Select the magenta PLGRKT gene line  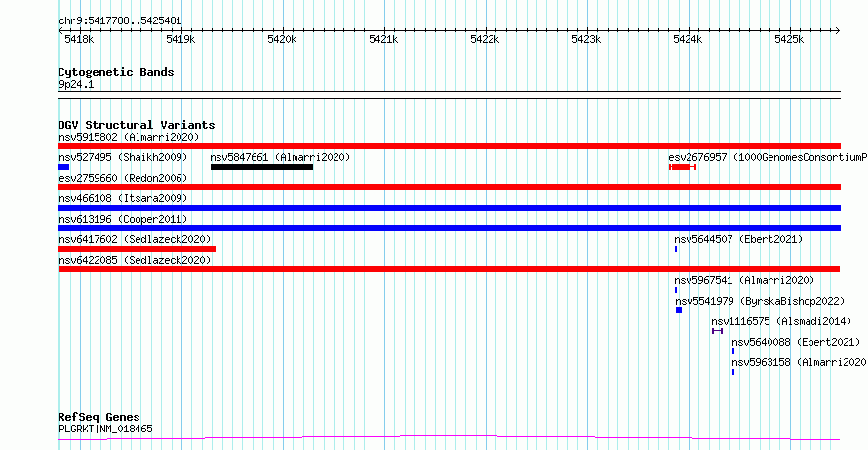click(x=449, y=438)
